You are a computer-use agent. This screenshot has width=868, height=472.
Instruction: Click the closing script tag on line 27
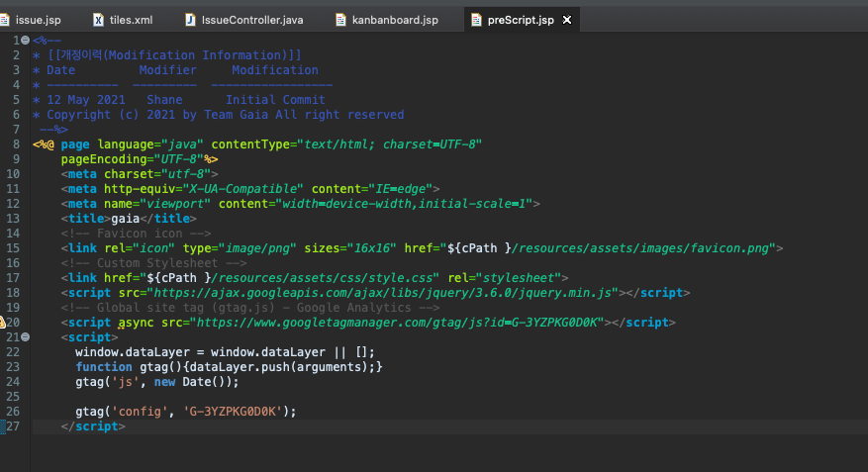pos(94,426)
